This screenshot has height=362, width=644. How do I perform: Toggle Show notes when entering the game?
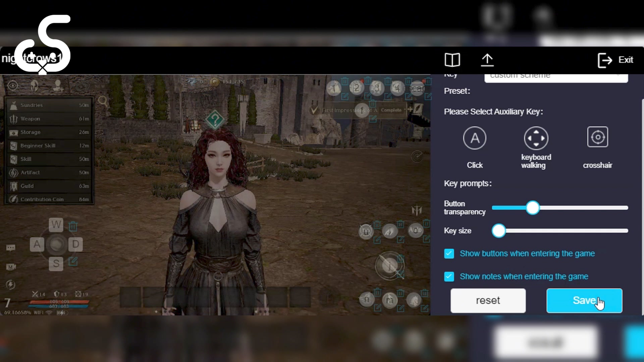pyautogui.click(x=449, y=277)
